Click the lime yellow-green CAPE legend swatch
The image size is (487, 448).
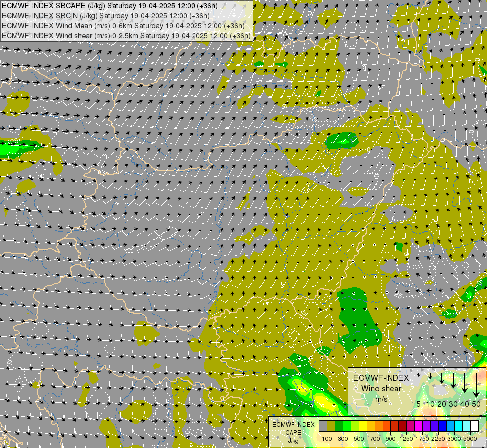[x=355, y=426]
